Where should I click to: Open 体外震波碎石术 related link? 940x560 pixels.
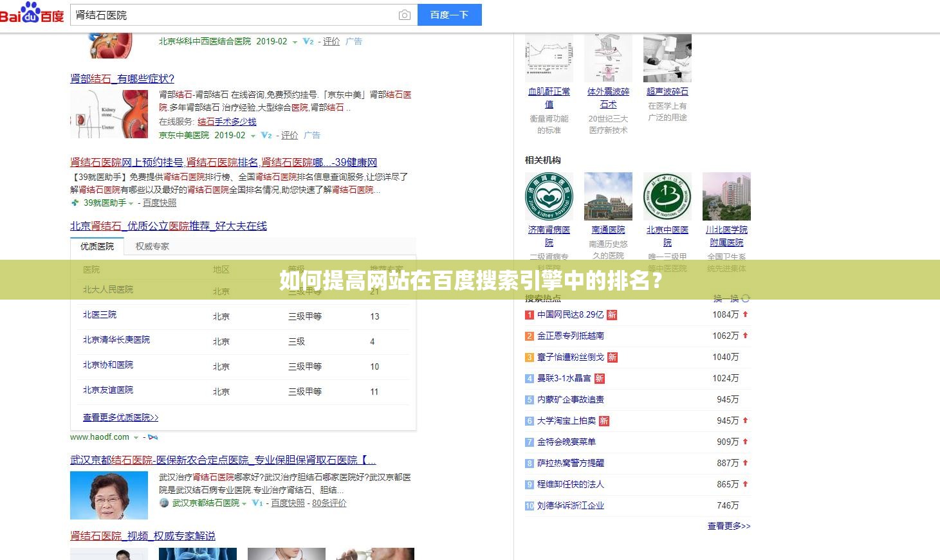pos(608,98)
